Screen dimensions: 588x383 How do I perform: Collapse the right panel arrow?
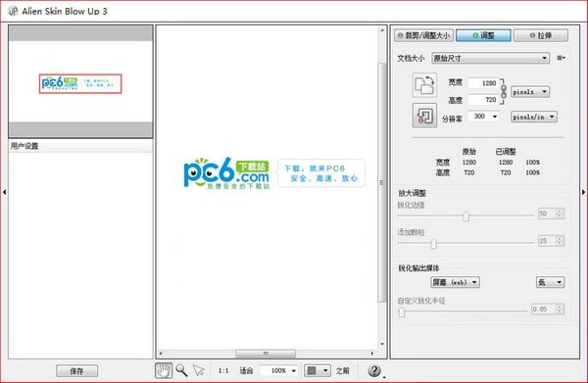click(x=583, y=192)
